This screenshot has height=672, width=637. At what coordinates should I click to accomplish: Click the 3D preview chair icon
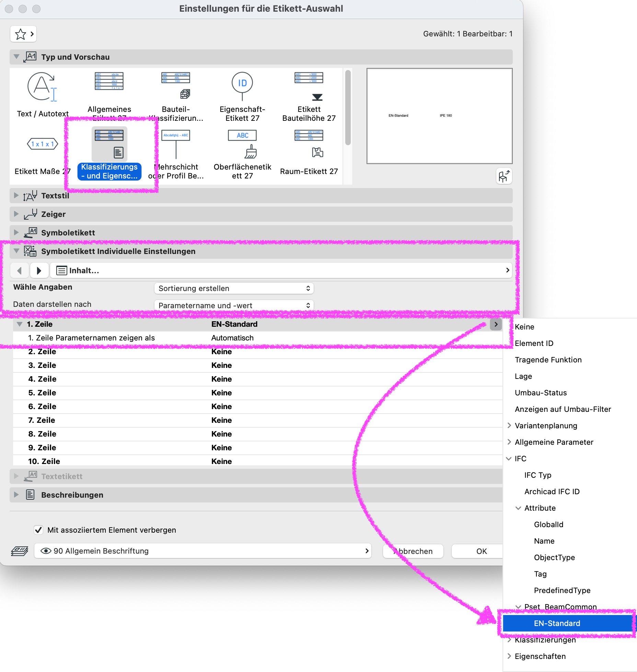coord(504,176)
